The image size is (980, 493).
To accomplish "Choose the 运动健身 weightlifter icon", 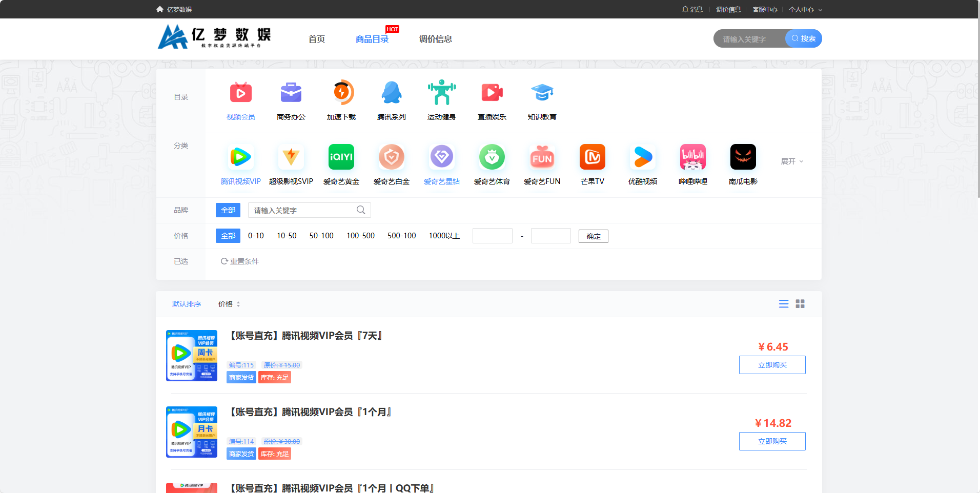I will click(442, 93).
